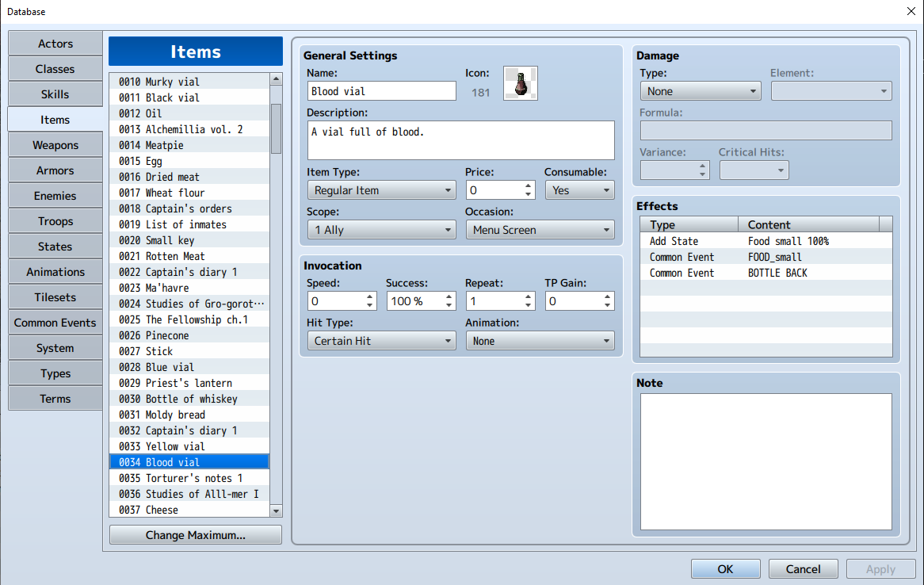Screen dimensions: 924x585
Task: Switch to the Classes tab
Action: (x=55, y=69)
